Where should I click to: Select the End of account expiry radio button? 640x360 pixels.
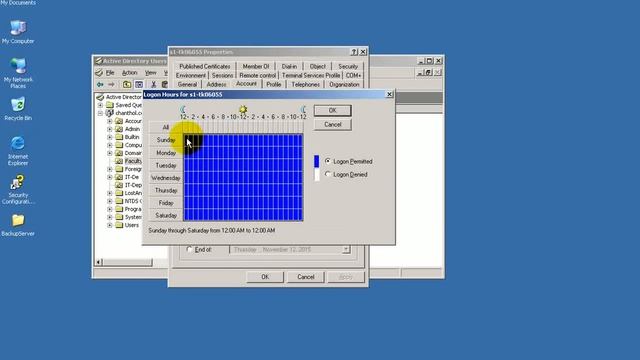point(189,249)
